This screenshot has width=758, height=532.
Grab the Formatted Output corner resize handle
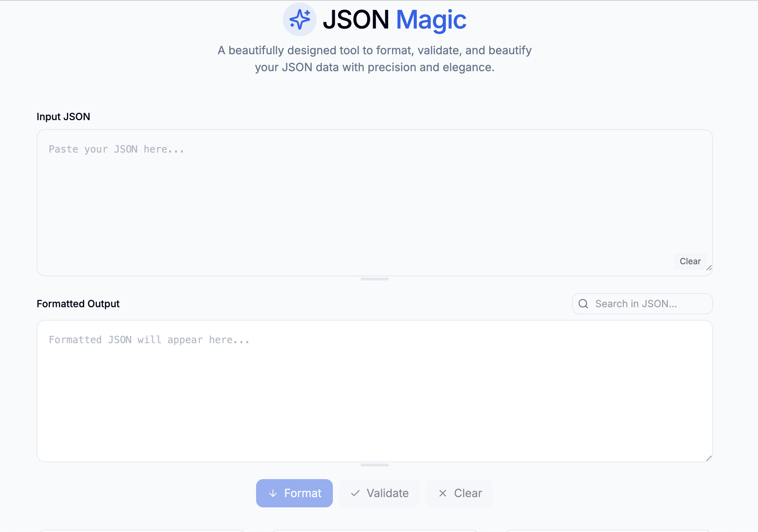[x=709, y=458]
